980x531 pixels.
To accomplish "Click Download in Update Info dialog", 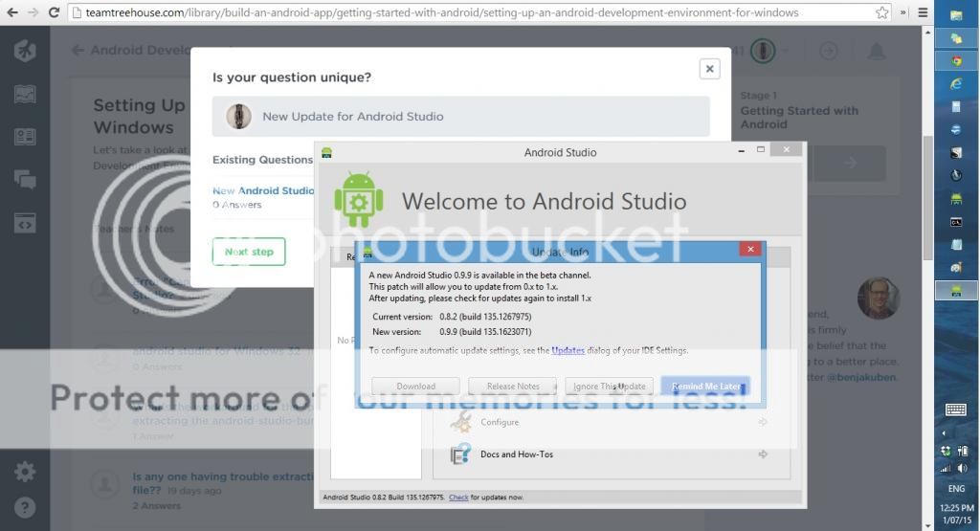I will [x=415, y=387].
